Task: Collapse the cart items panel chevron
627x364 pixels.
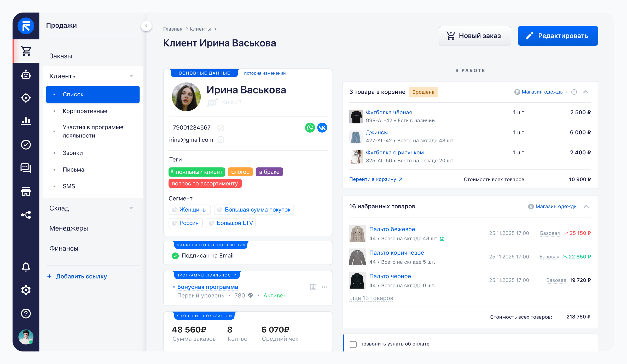Action: pyautogui.click(x=586, y=92)
